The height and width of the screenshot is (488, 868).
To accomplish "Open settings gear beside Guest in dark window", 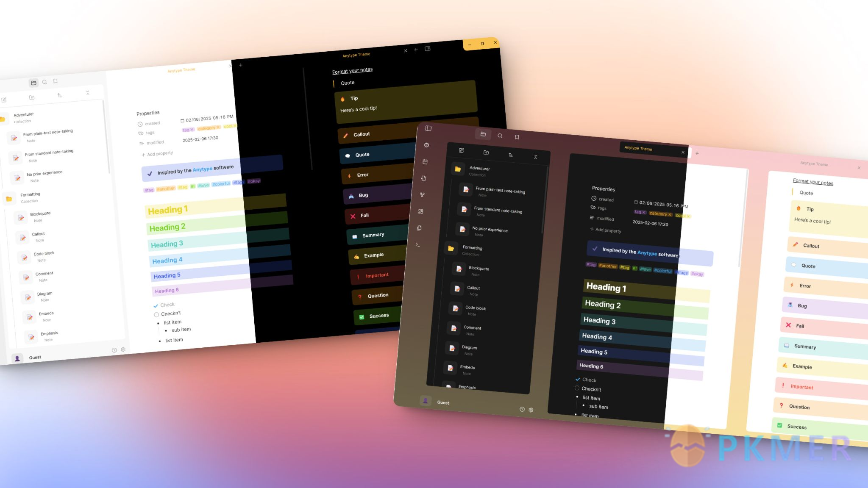I will coord(531,410).
